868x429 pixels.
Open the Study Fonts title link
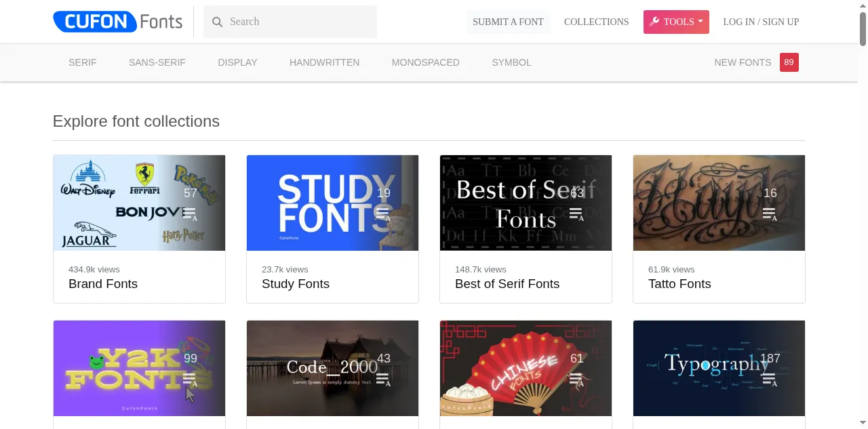coord(296,284)
